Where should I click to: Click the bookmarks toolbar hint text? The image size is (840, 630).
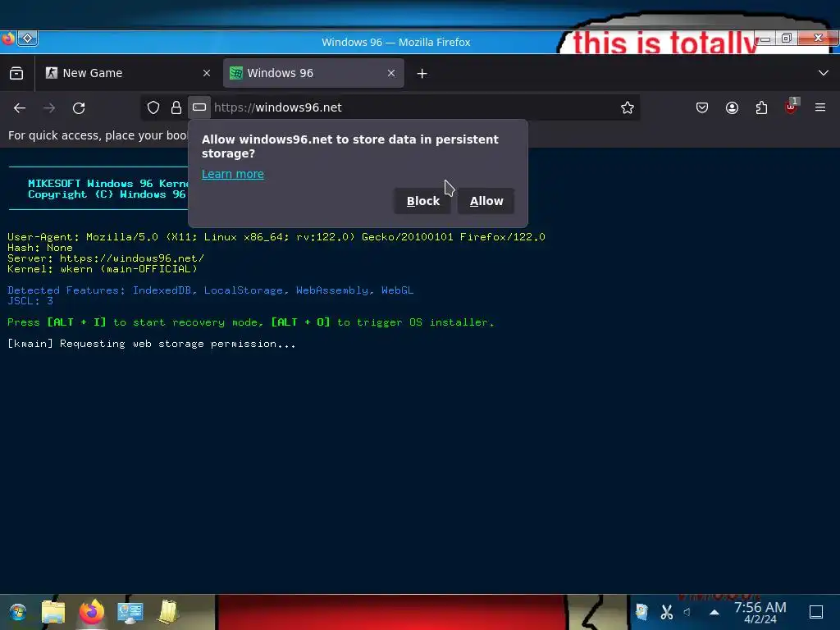click(x=98, y=135)
